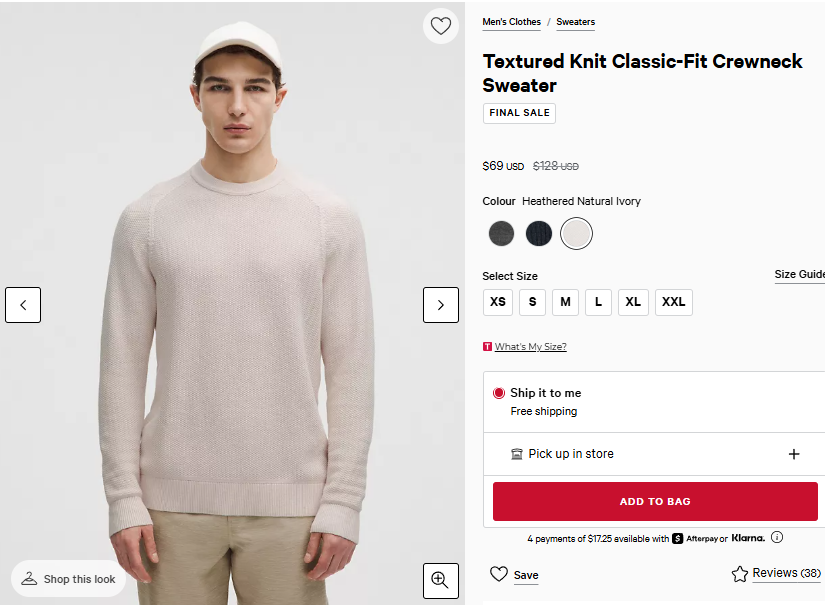Image resolution: width=825 pixels, height=605 pixels.
Task: Choose size M
Action: pyautogui.click(x=565, y=302)
